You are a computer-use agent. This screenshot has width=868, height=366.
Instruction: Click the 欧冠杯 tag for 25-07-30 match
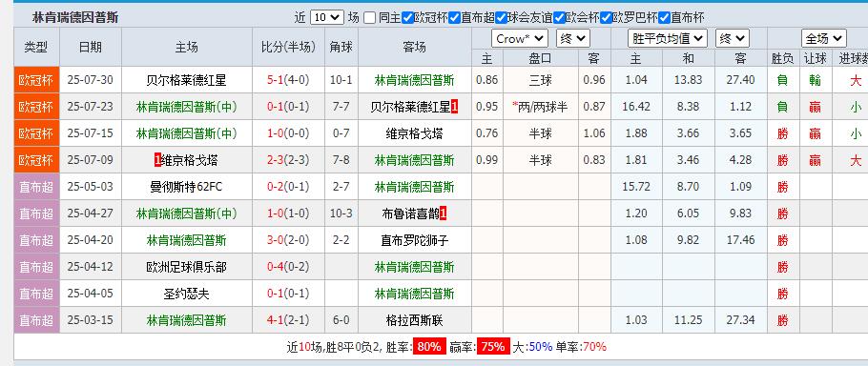pos(36,80)
